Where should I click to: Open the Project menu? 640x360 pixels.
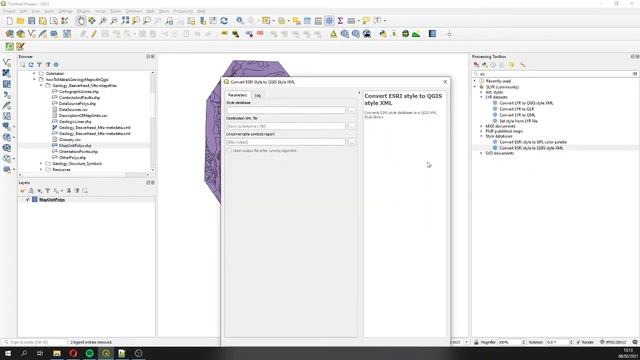coord(9,11)
